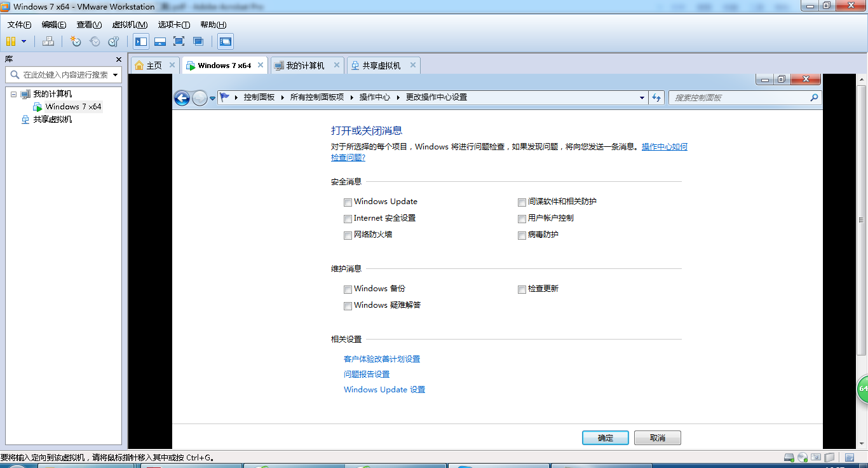The width and height of the screenshot is (868, 468).
Task: Click the Send Ctrl+Alt+Del toolbar icon
Action: (x=48, y=41)
